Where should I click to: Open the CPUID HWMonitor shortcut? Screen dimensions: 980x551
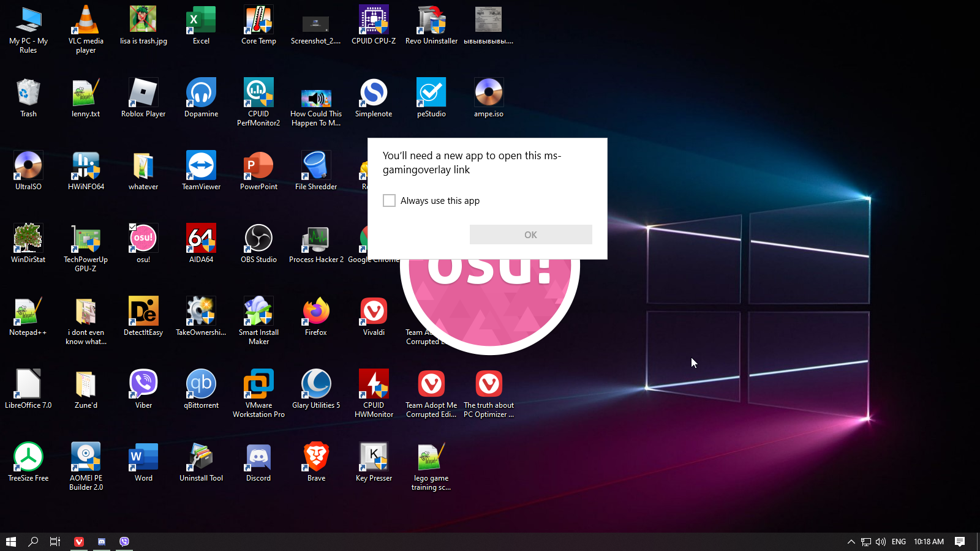(x=374, y=394)
